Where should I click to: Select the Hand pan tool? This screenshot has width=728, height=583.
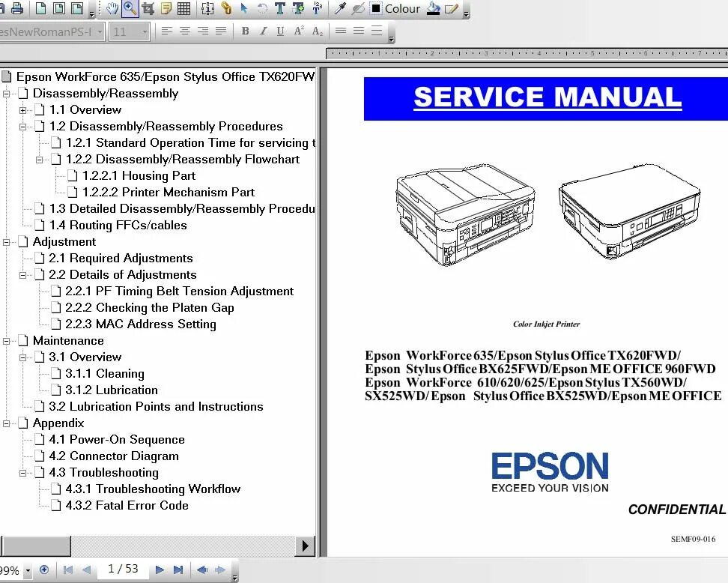coord(112,8)
